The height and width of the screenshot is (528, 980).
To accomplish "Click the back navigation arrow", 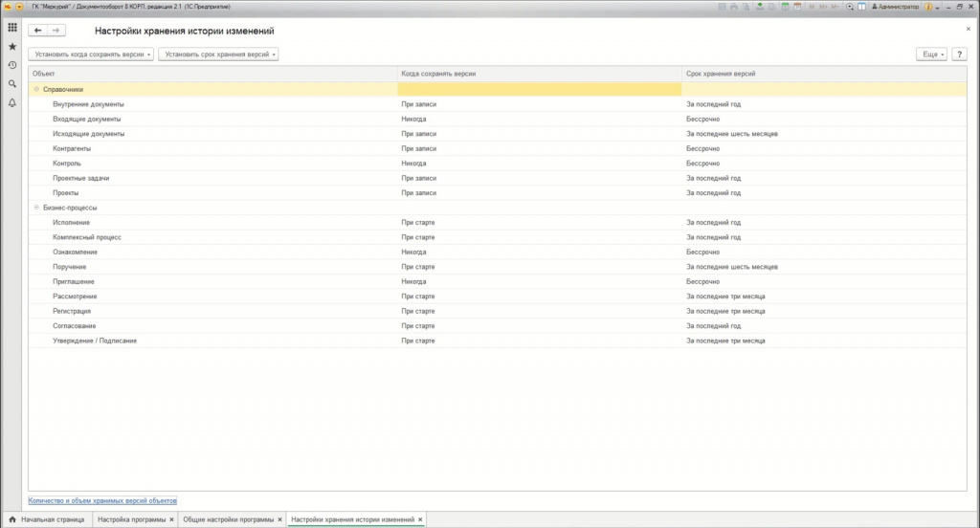I will coord(38,31).
